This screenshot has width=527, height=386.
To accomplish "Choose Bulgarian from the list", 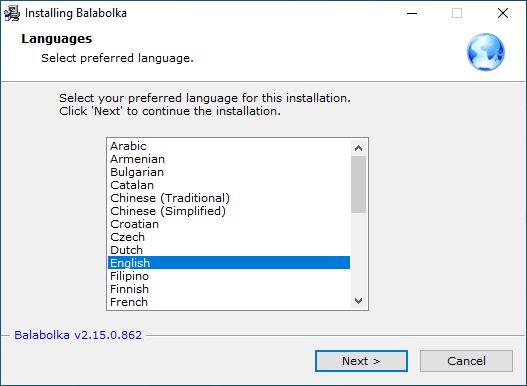I will click(229, 172).
